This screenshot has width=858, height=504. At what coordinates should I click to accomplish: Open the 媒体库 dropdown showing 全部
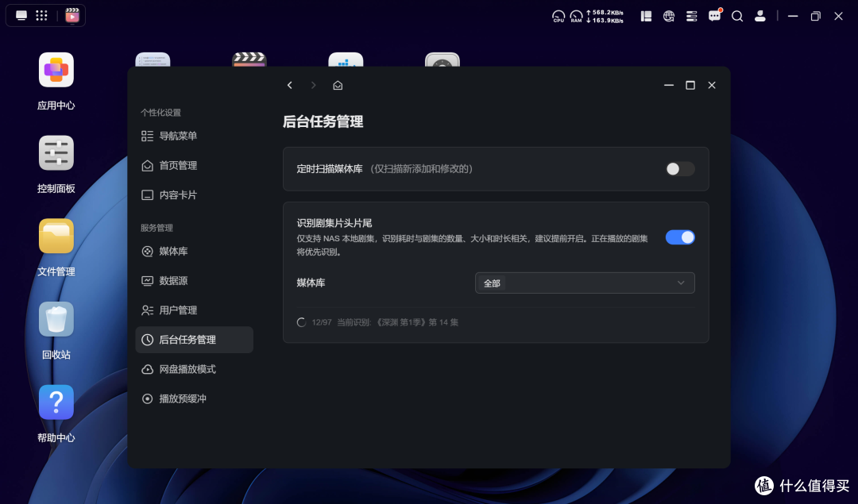(x=585, y=283)
